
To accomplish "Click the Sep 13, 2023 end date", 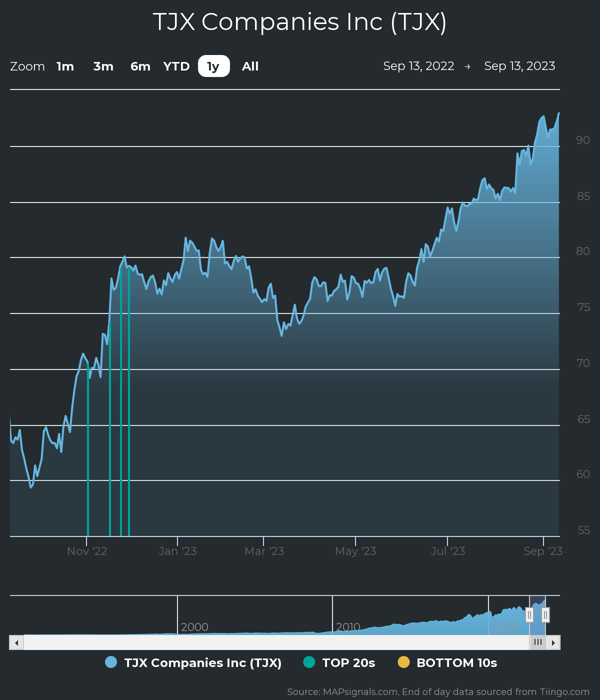I will coord(519,66).
